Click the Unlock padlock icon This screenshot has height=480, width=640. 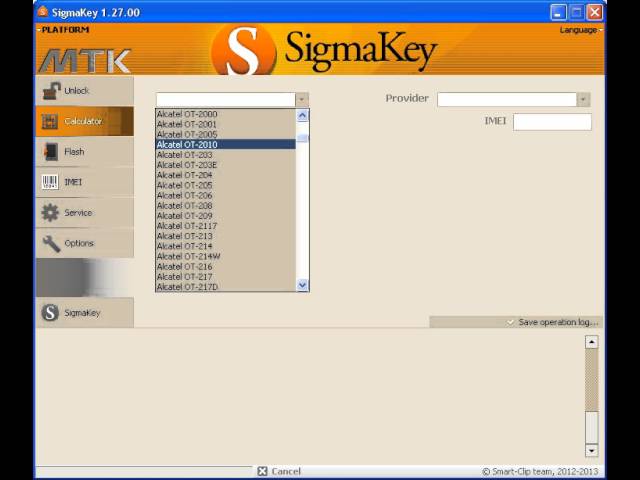[x=52, y=91]
